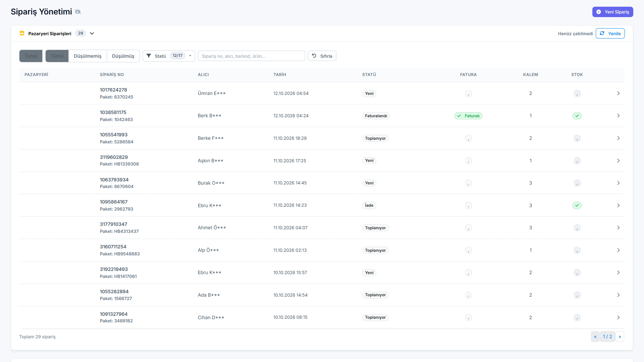Open order 3160711254 row chevron
The image size is (644, 362).
pos(618,250)
